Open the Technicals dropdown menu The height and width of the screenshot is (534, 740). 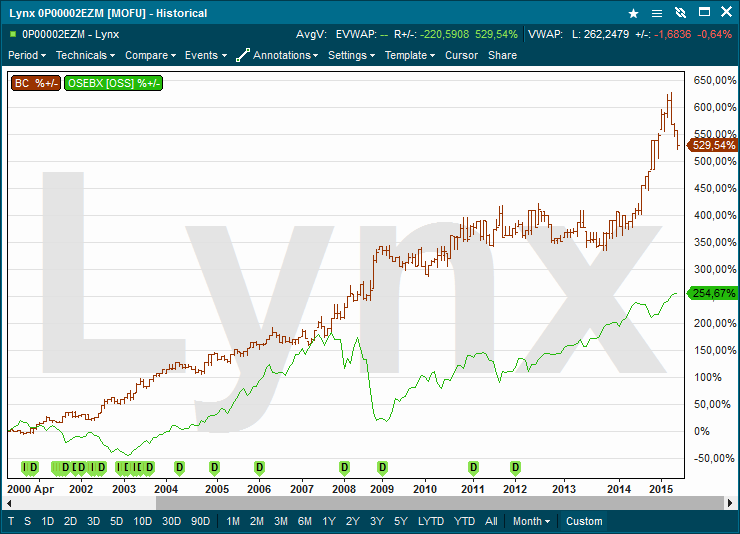click(x=85, y=55)
